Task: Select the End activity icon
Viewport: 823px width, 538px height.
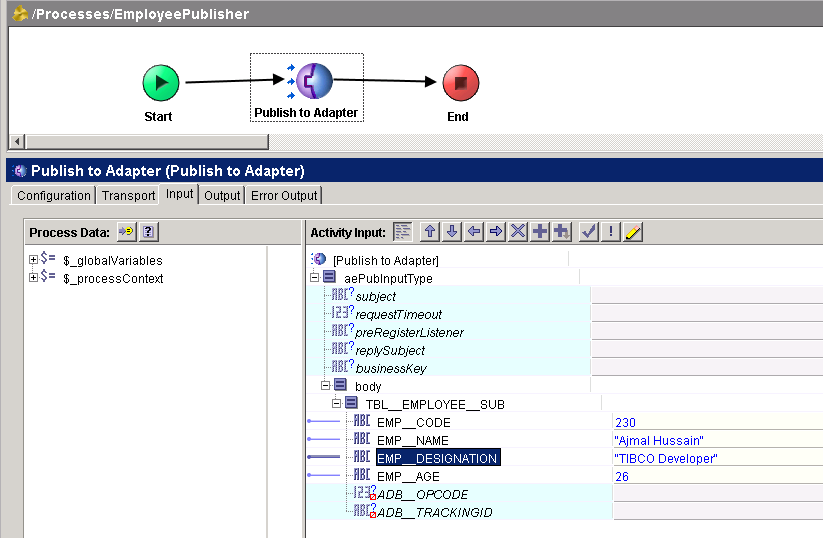Action: [461, 83]
